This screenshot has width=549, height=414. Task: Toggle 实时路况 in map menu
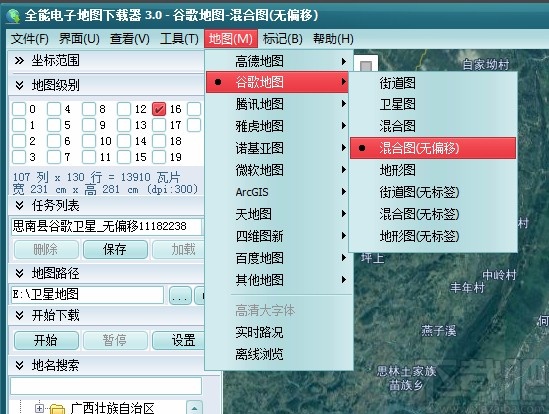278,332
